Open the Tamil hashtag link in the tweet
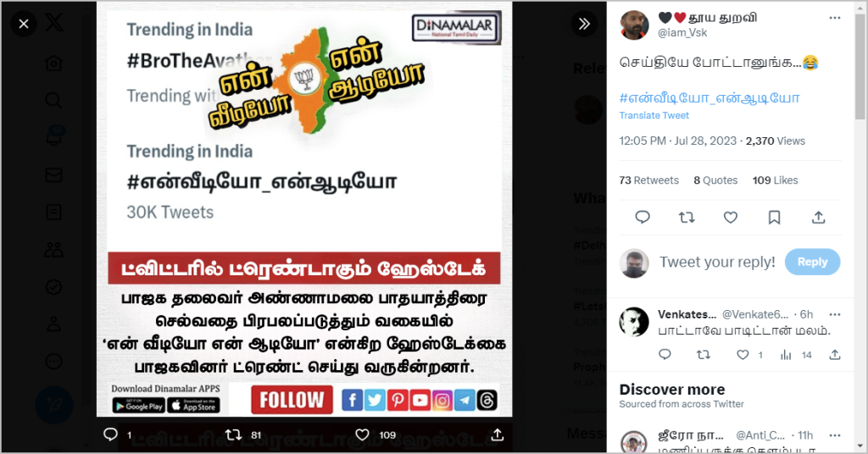868x454 pixels. 709,98
